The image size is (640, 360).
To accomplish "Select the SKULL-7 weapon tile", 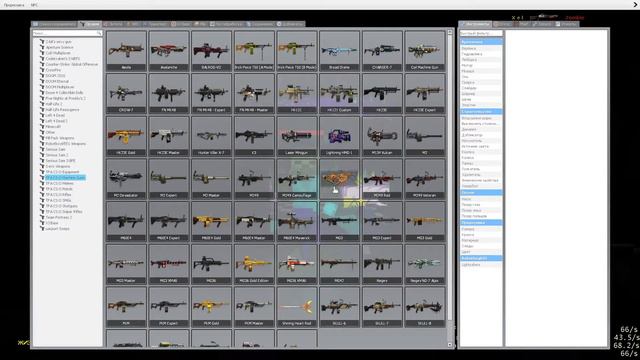I will [x=382, y=307].
